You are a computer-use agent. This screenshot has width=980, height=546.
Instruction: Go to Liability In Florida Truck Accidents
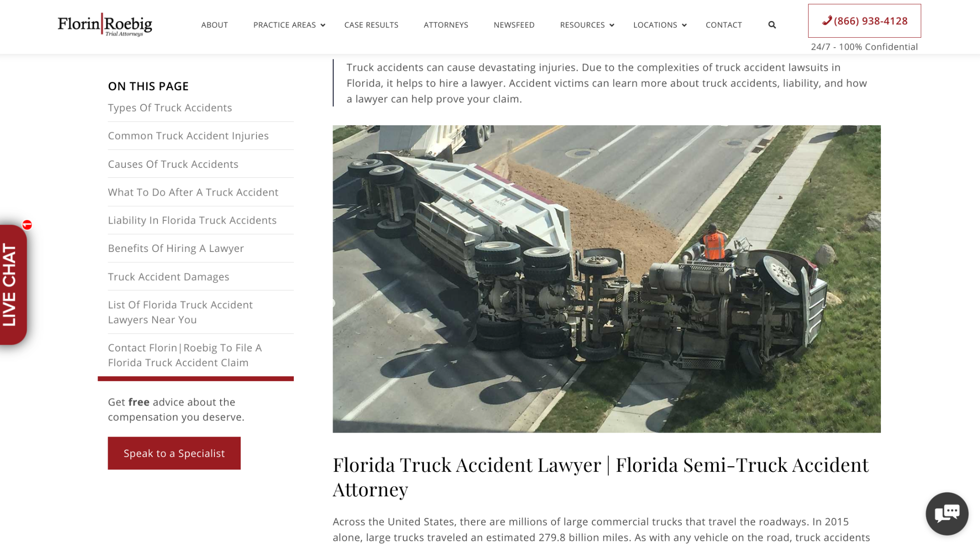pyautogui.click(x=192, y=220)
